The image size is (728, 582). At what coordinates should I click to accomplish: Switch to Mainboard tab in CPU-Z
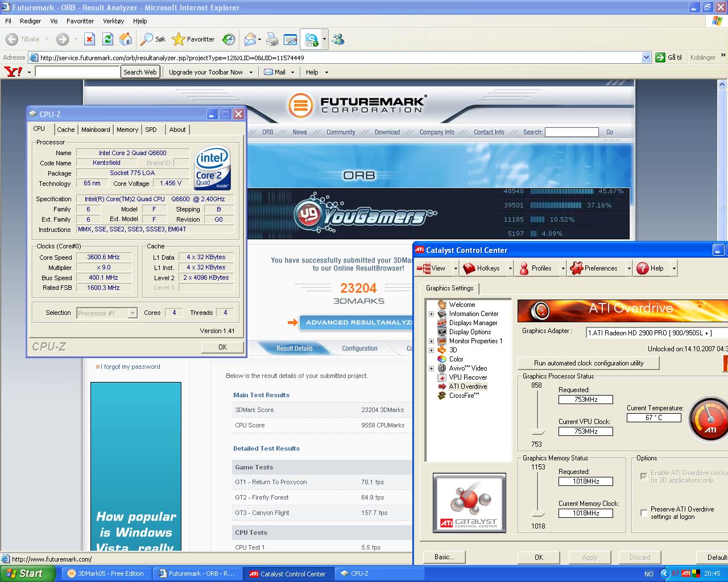click(x=96, y=130)
